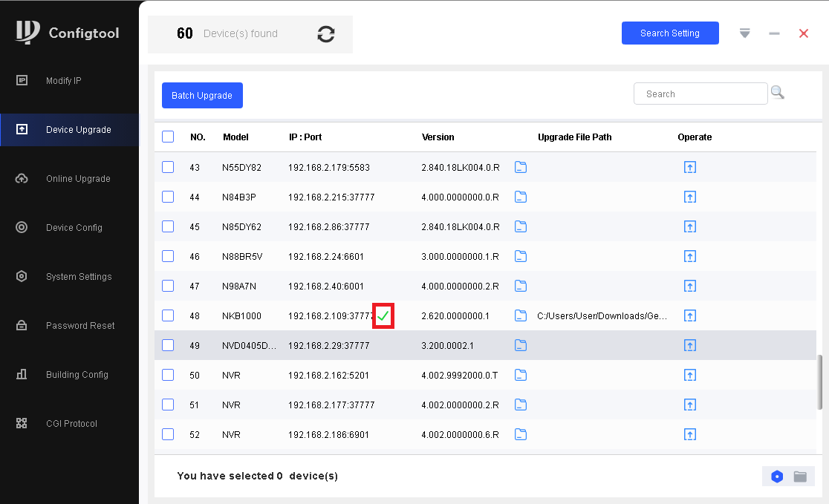Open the title bar dropdown arrow menu
Screen dimensions: 829x504
point(745,33)
